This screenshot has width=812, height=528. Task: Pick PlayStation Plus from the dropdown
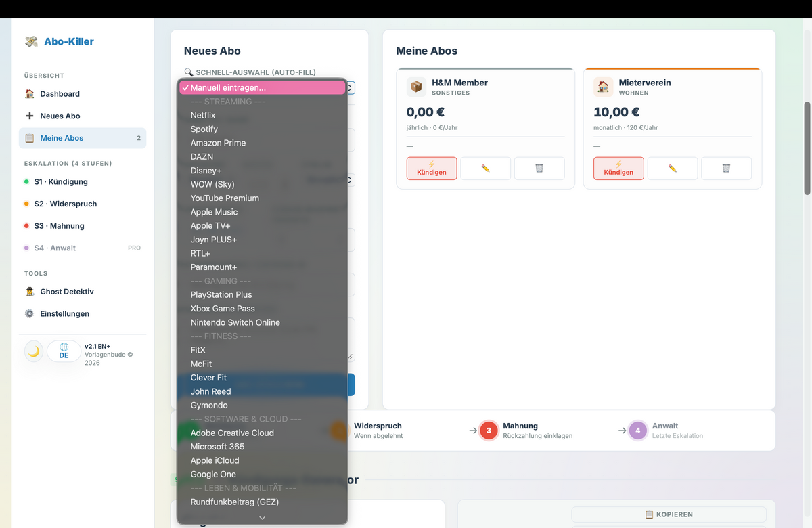point(263,294)
